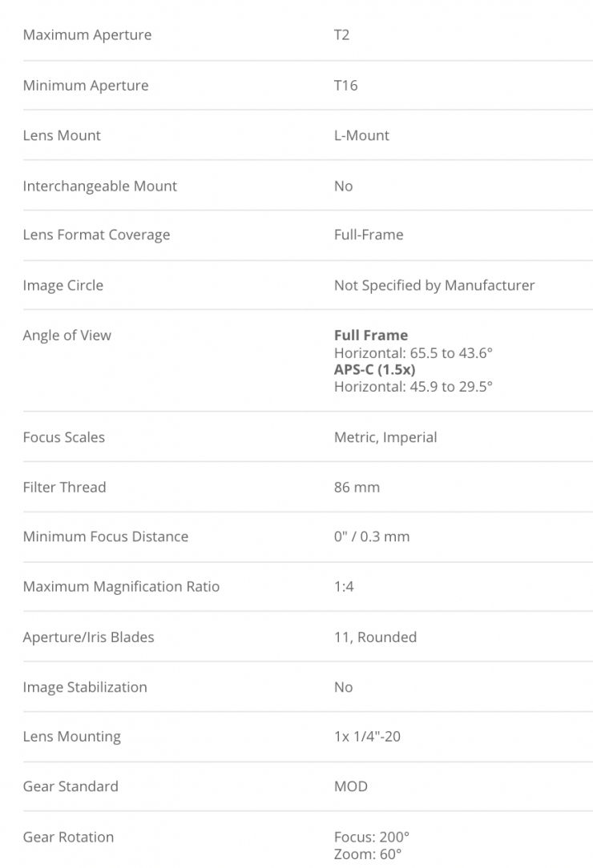Screen dimensions: 593x868
Task: Click the Horizontal 45.9 to 29.5° value
Action: pos(413,386)
